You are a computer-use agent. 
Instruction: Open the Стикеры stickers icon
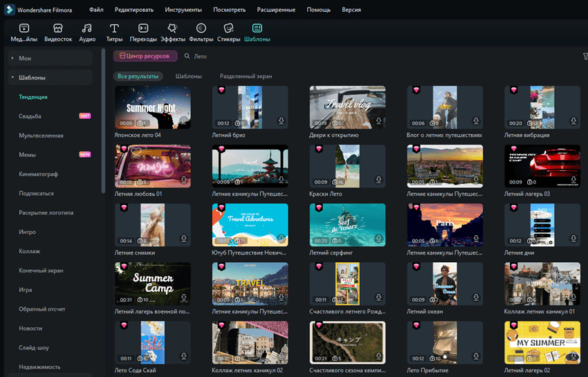click(229, 32)
